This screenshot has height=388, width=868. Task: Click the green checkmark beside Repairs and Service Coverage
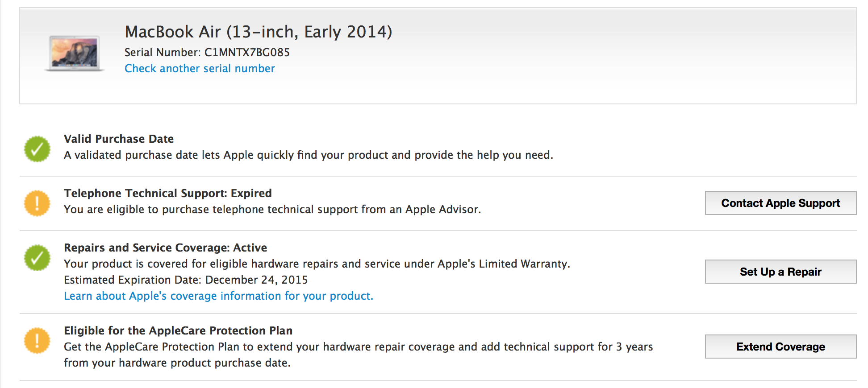(37, 258)
